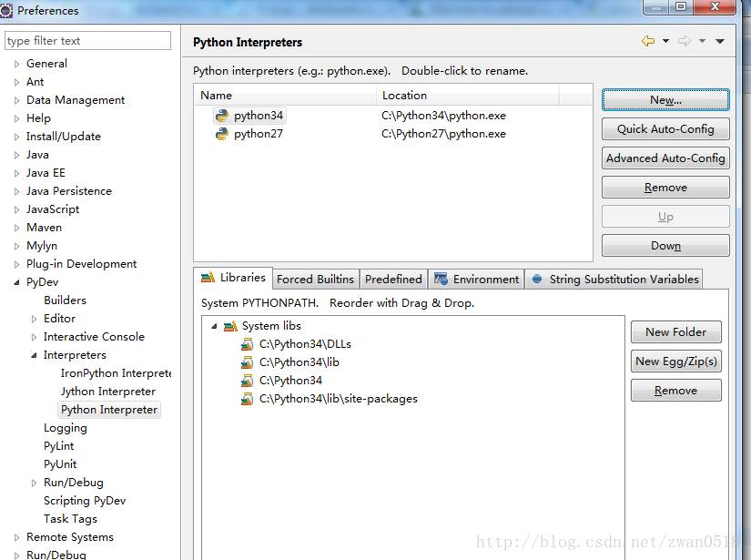
Task: Expand the Maven tree node
Action: (x=16, y=228)
